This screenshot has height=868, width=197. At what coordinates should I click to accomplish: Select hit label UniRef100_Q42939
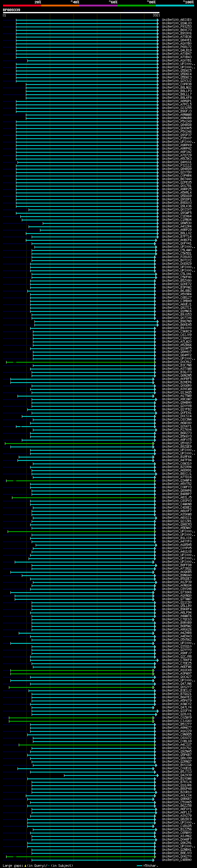coord(177,775)
